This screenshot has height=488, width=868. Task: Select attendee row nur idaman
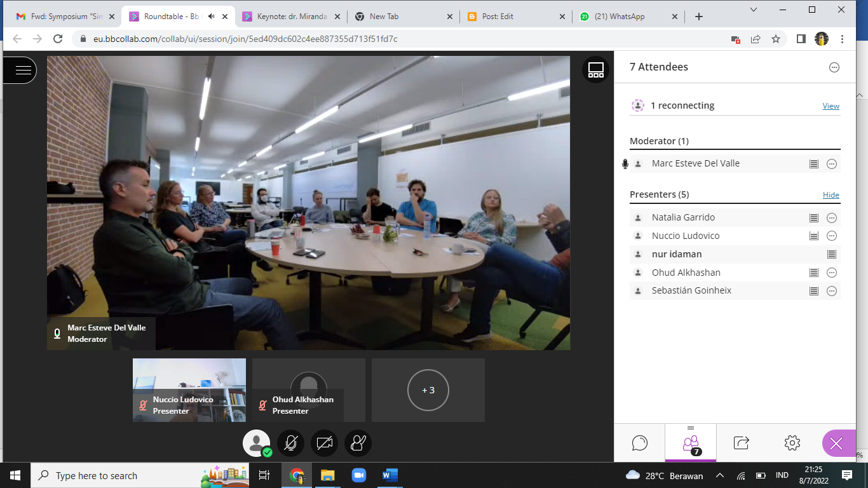(x=735, y=254)
